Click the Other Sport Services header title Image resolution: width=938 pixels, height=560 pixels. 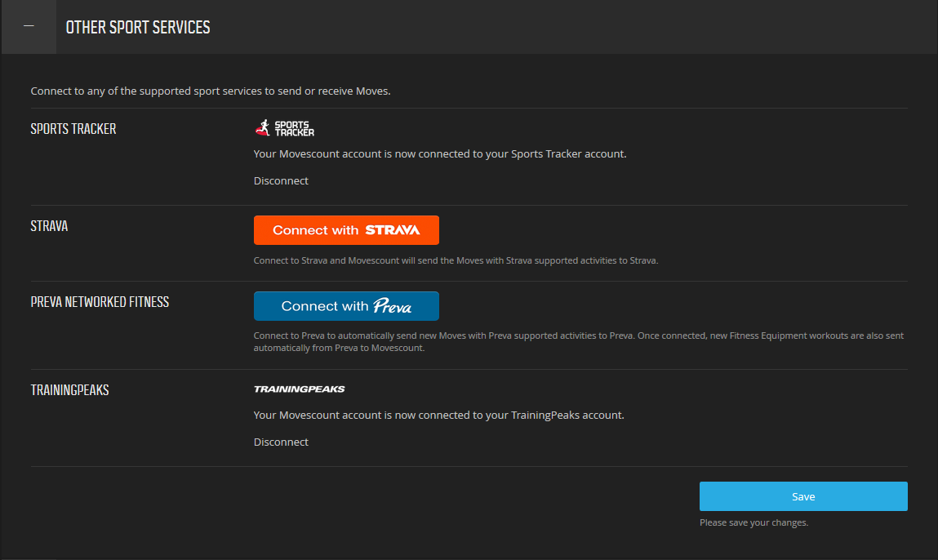[138, 28]
